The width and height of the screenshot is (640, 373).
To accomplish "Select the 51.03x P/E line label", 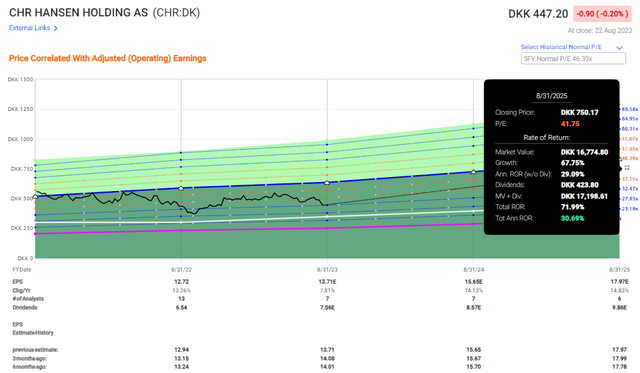I will [630, 149].
